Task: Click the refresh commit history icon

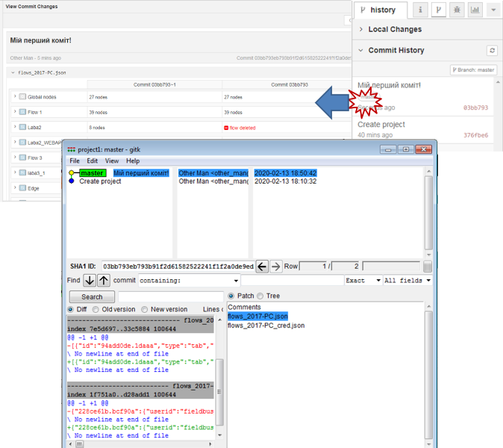Action: pyautogui.click(x=491, y=50)
